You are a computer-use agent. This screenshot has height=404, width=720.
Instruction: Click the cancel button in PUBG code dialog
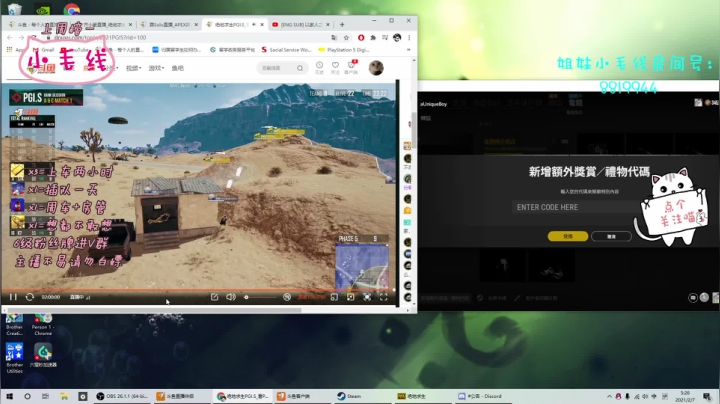(611, 236)
